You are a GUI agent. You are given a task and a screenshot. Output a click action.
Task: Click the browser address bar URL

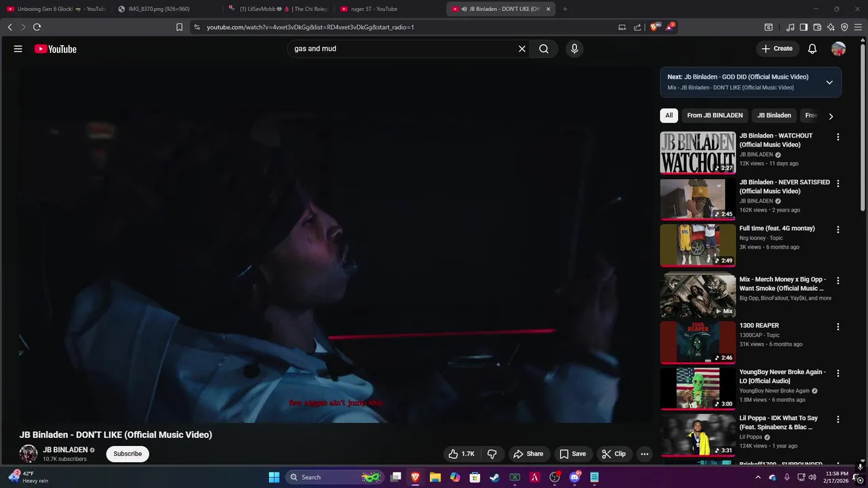[311, 27]
